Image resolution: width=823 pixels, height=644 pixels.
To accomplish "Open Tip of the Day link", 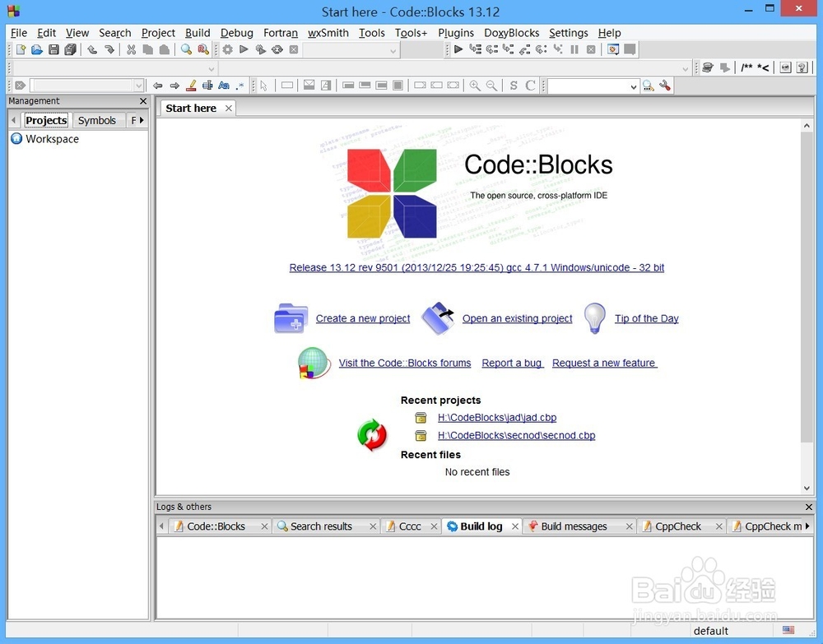I will pos(647,318).
